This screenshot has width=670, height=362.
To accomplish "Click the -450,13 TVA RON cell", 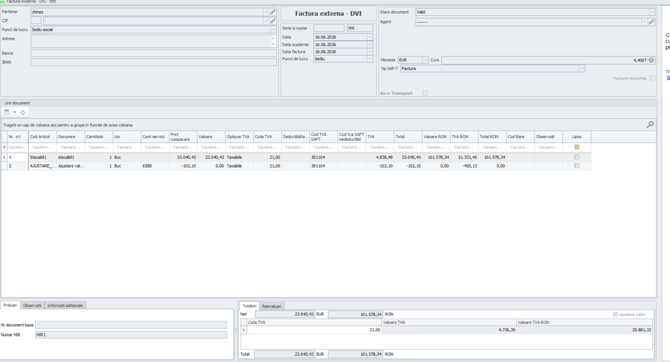I will [464, 166].
